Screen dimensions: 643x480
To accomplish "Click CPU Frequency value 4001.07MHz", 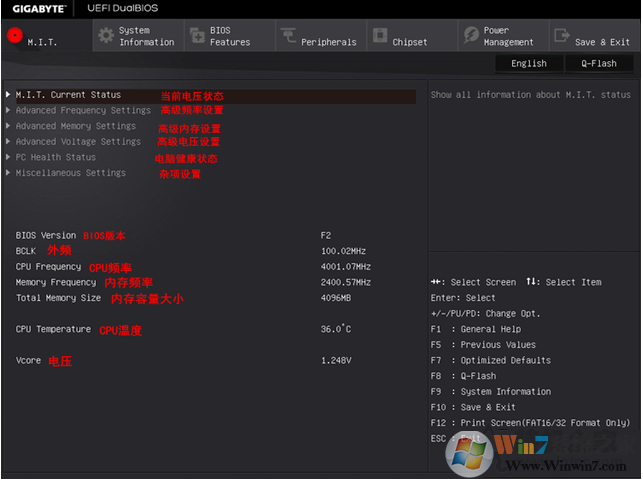I will tap(346, 266).
